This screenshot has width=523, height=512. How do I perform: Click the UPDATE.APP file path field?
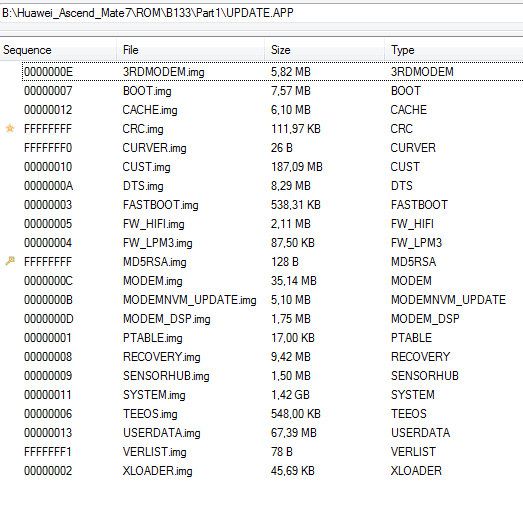click(262, 13)
